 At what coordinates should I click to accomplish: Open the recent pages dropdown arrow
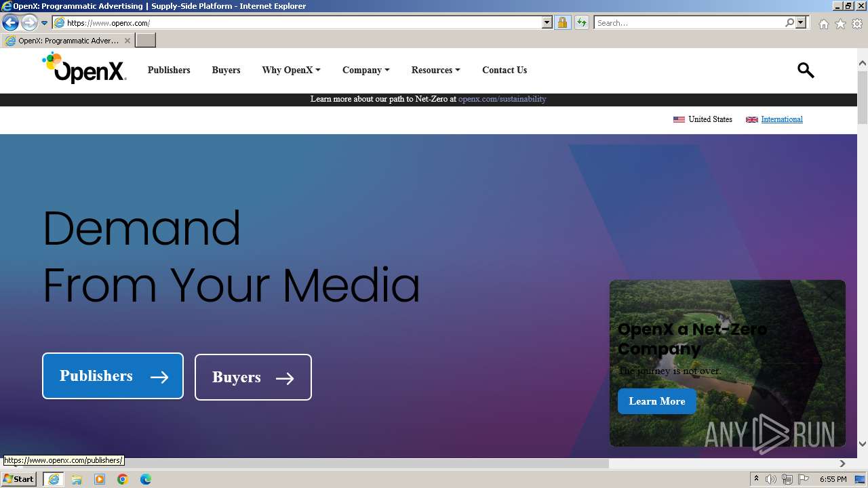tap(44, 23)
